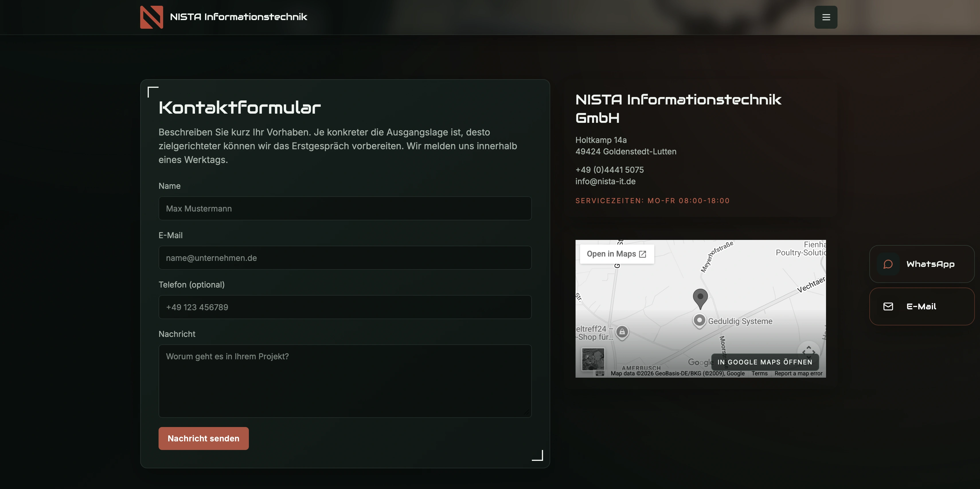Go to the NISTA Informationstechnik header title
Image resolution: width=980 pixels, height=489 pixels.
(x=239, y=17)
